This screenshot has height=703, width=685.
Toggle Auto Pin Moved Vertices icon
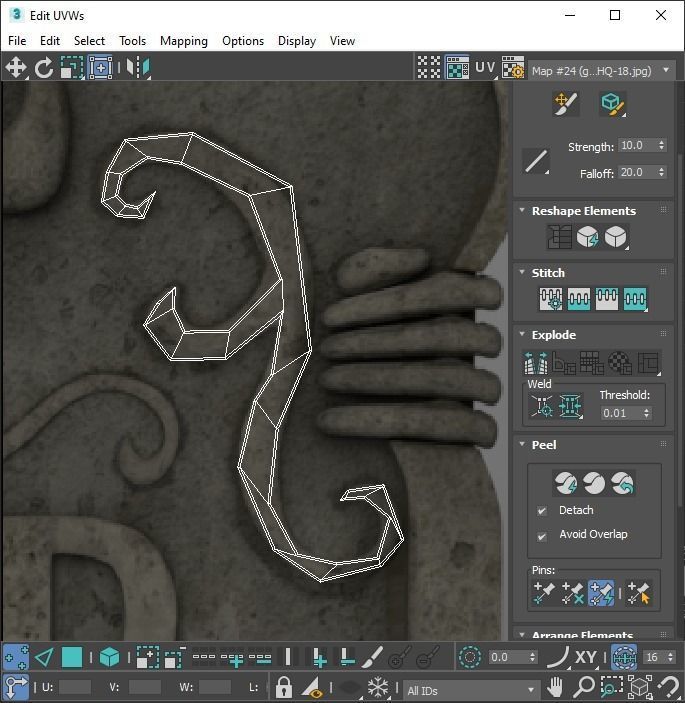[x=601, y=593]
